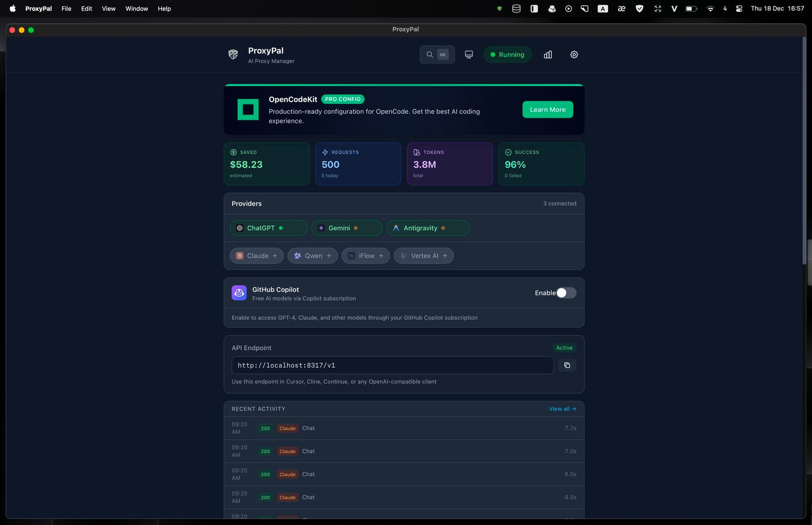
Task: Click the monitor display icon in header
Action: click(469, 54)
